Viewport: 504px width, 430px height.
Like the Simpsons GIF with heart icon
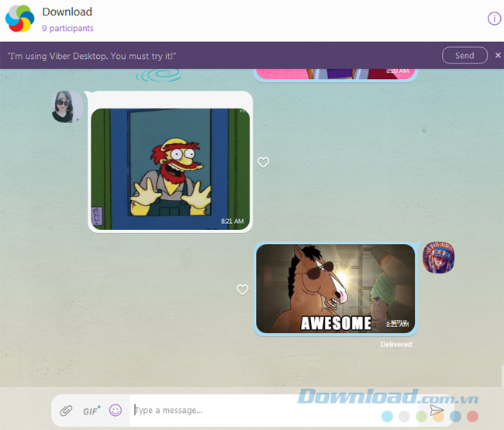pos(264,162)
